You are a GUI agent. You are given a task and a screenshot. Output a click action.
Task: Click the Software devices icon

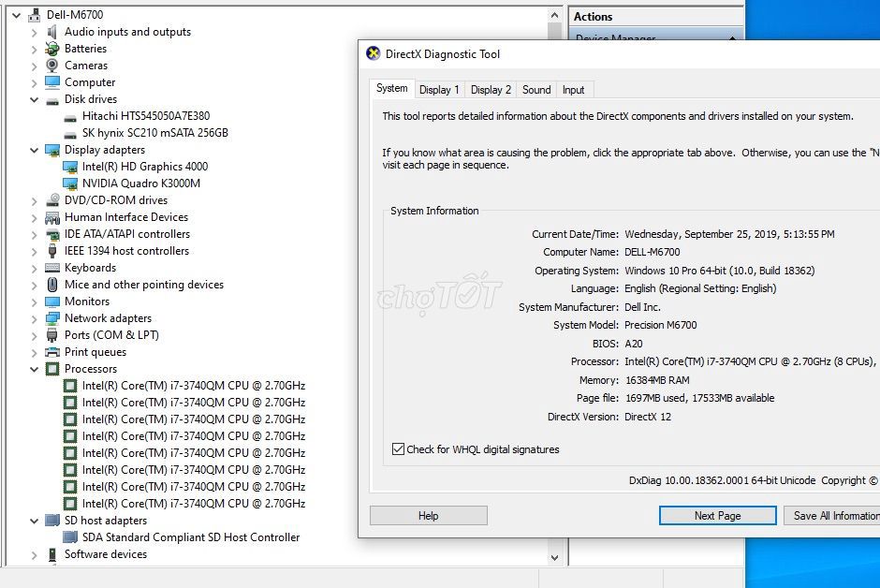pos(52,554)
